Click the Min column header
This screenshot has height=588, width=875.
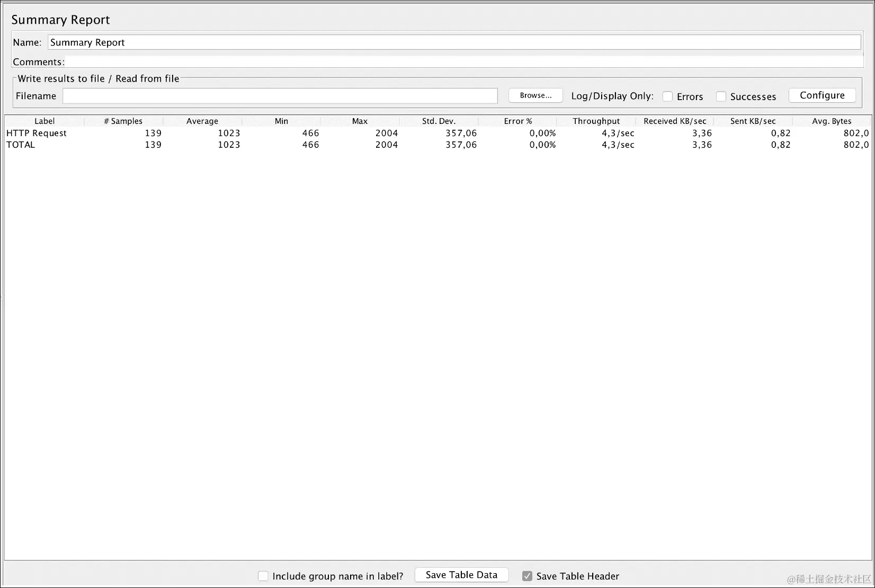tap(281, 121)
